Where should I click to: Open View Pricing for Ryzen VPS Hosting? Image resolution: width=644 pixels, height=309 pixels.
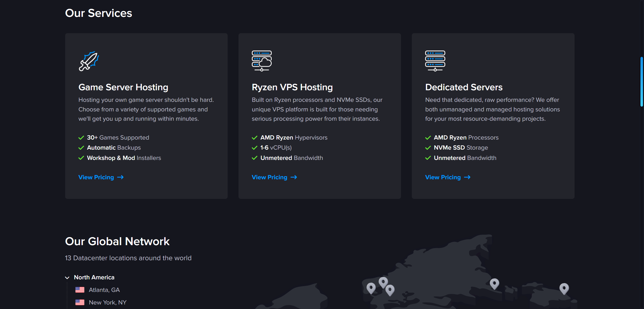tap(269, 177)
